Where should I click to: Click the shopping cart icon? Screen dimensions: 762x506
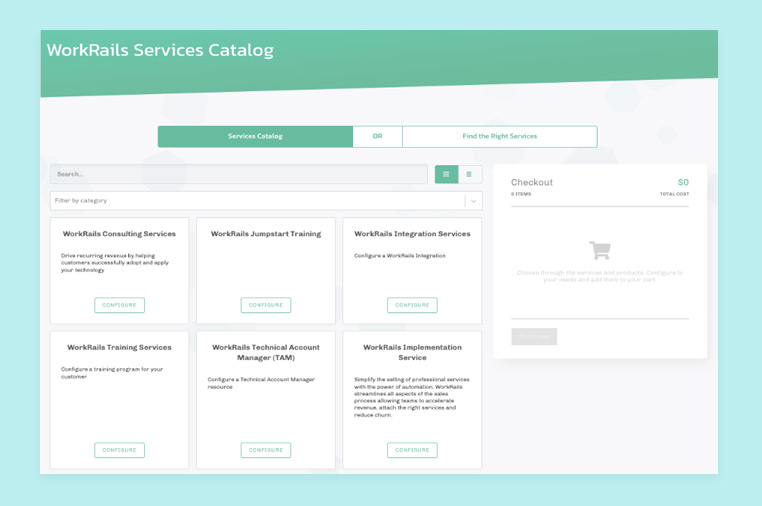pos(600,250)
